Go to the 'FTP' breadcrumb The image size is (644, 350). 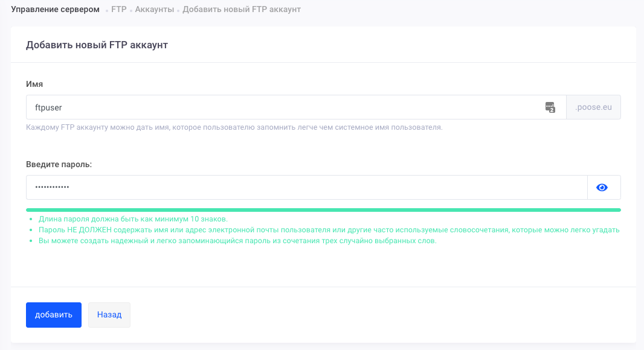pos(118,10)
